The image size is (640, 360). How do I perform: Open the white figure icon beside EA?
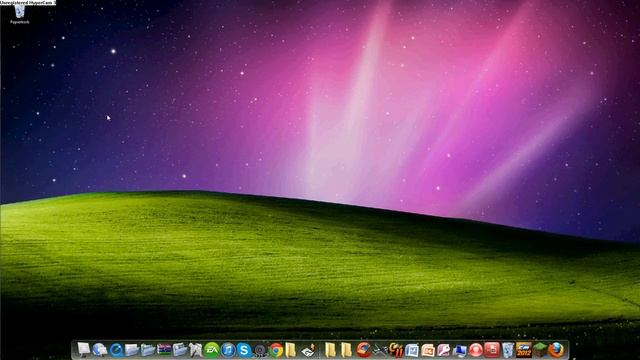click(x=196, y=350)
